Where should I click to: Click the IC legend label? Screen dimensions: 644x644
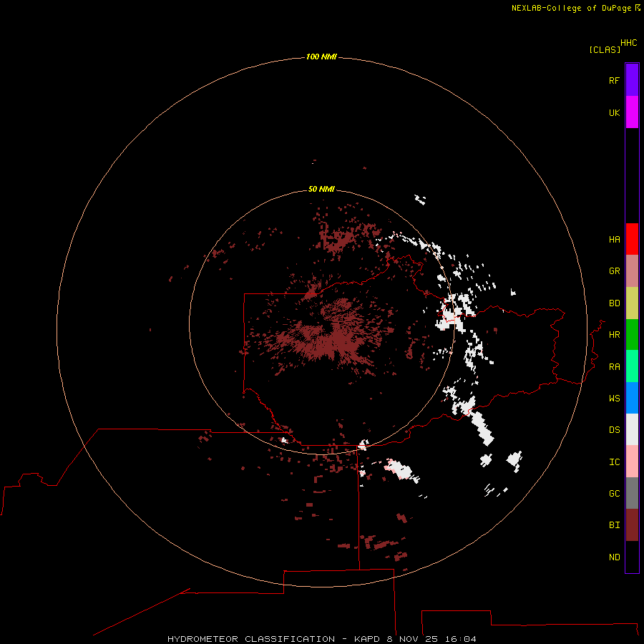614,462
